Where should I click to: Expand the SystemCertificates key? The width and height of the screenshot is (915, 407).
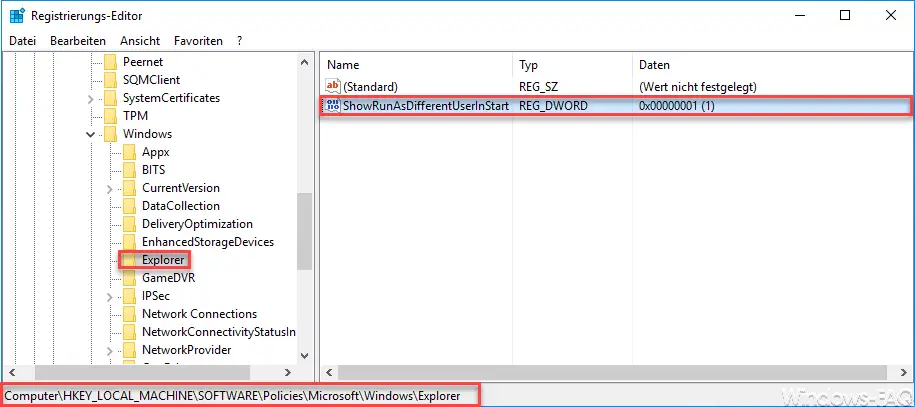90,99
